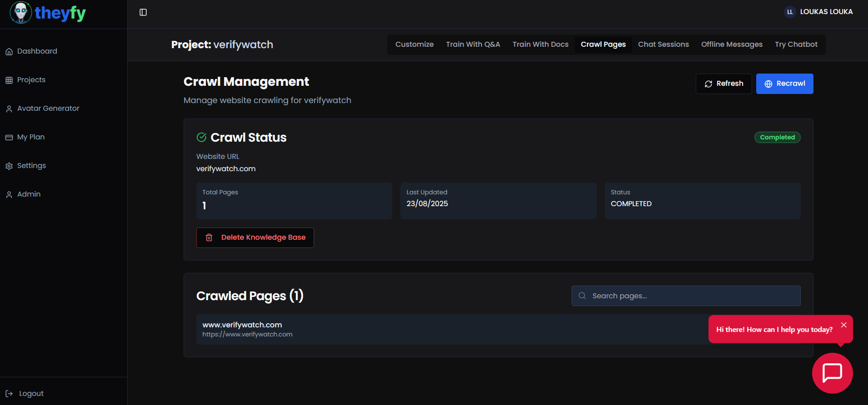Click the Projects grid icon

[x=9, y=80]
